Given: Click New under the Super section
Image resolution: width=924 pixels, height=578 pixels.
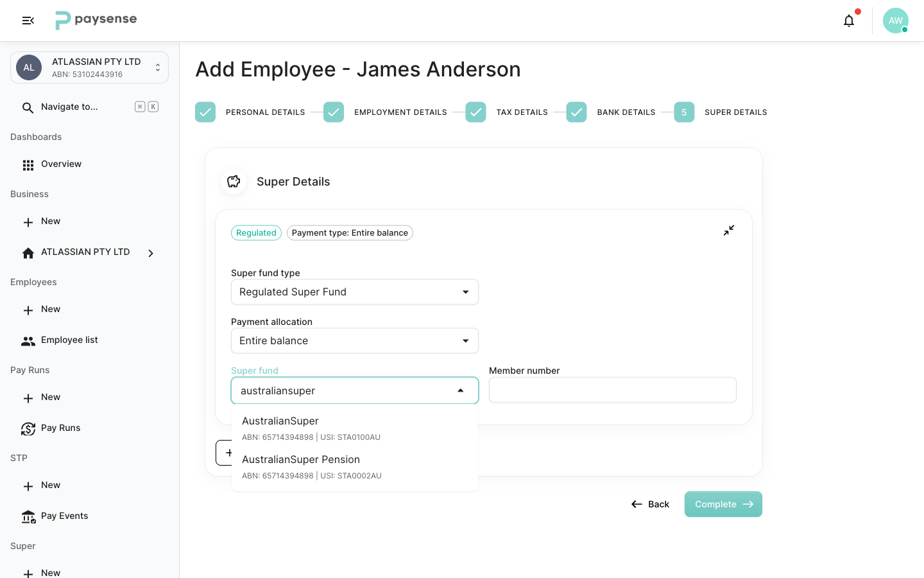Looking at the screenshot, I should pos(51,572).
